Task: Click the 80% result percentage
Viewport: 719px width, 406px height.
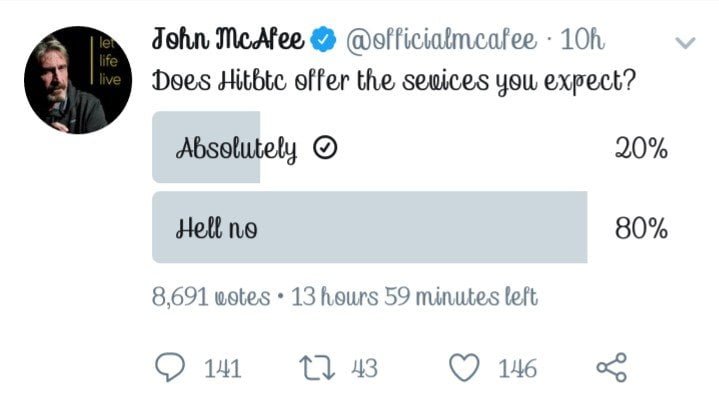Action: [x=641, y=228]
